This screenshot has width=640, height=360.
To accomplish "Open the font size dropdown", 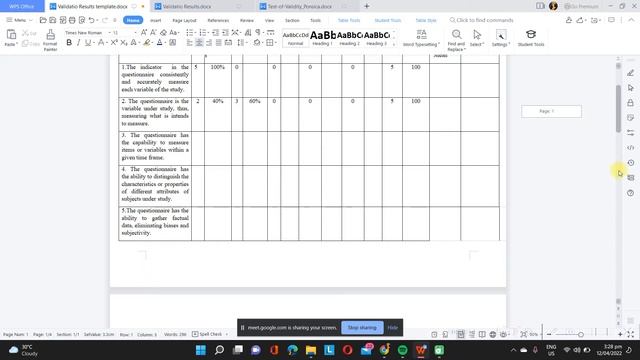I will [x=136, y=32].
